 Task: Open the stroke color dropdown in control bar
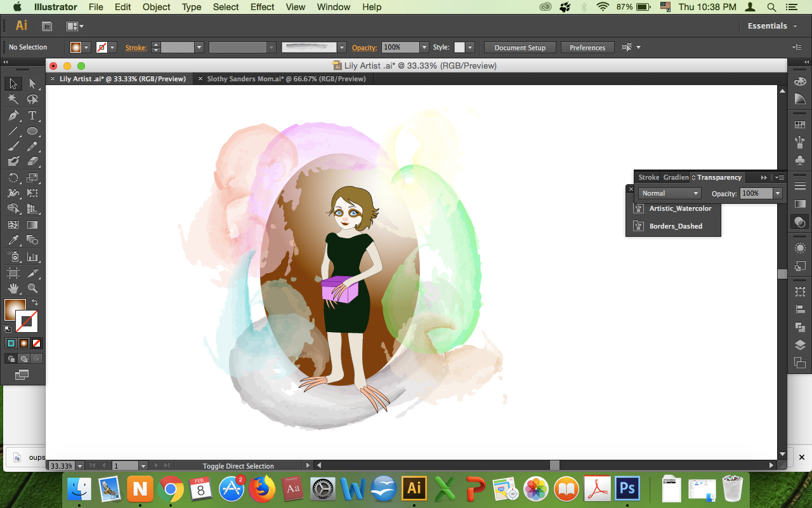coord(113,48)
